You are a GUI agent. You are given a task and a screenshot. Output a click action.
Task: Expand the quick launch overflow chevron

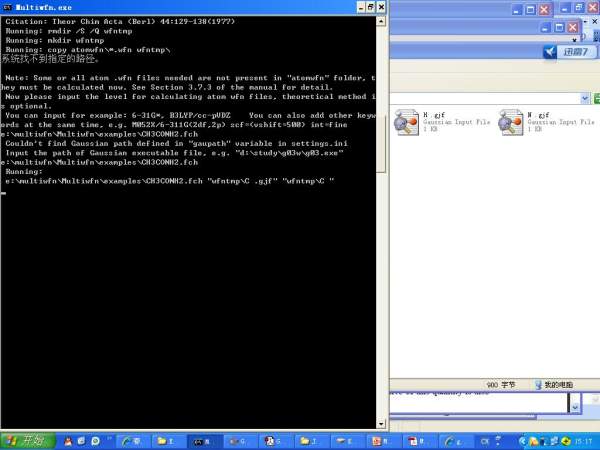109,439
